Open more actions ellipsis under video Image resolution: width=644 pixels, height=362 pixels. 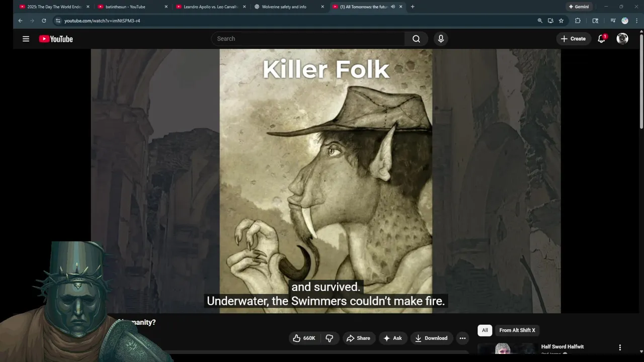click(462, 338)
